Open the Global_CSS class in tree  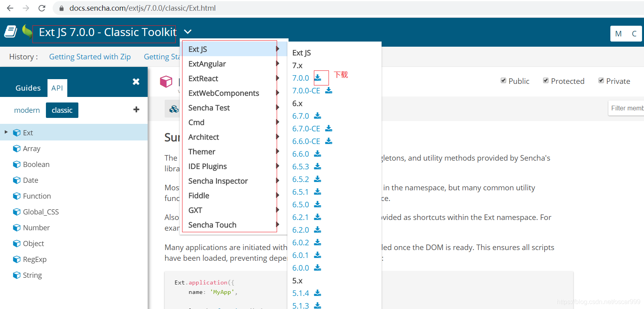click(x=41, y=212)
